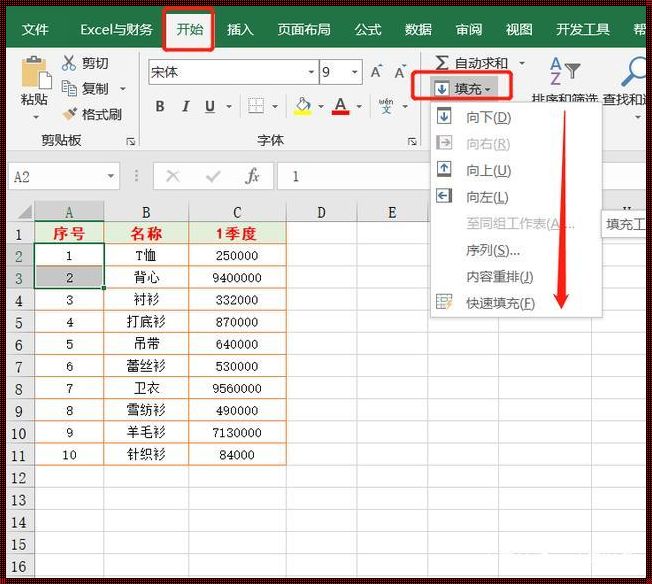Viewport: 652px width, 584px height.
Task: Click the AutoSum sigma icon
Action: pos(442,63)
